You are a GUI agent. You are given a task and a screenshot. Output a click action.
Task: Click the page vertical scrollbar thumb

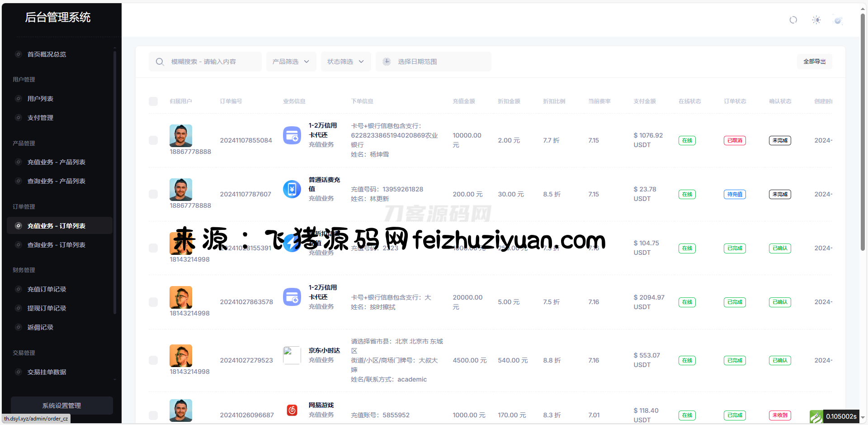click(x=863, y=131)
